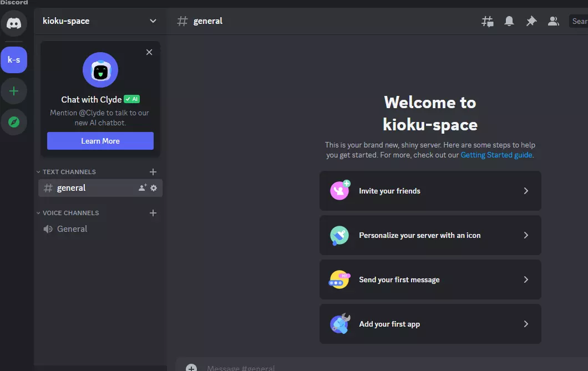Image resolution: width=588 pixels, height=371 pixels.
Task: Open the Getting Started guide link
Action: tap(496, 155)
